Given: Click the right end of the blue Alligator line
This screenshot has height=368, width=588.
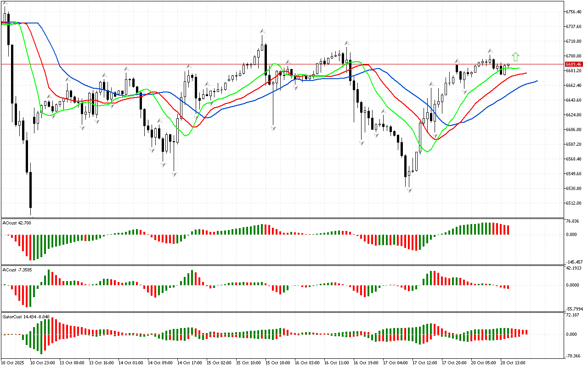Looking at the screenshot, I should tap(537, 81).
